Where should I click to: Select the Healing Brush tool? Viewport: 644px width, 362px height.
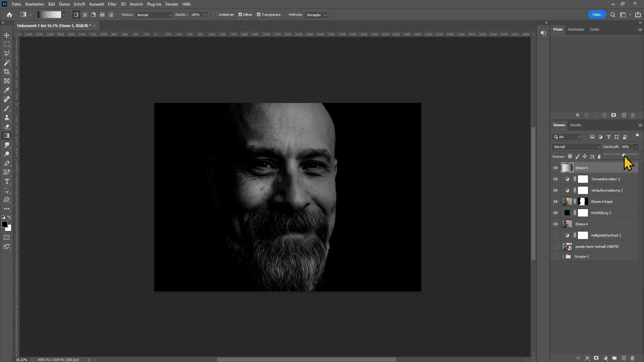[x=7, y=99]
